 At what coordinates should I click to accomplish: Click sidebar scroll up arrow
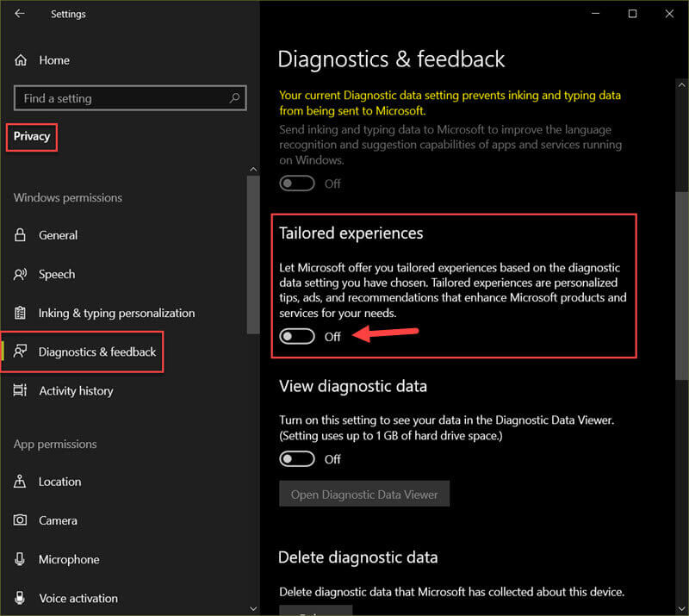253,169
